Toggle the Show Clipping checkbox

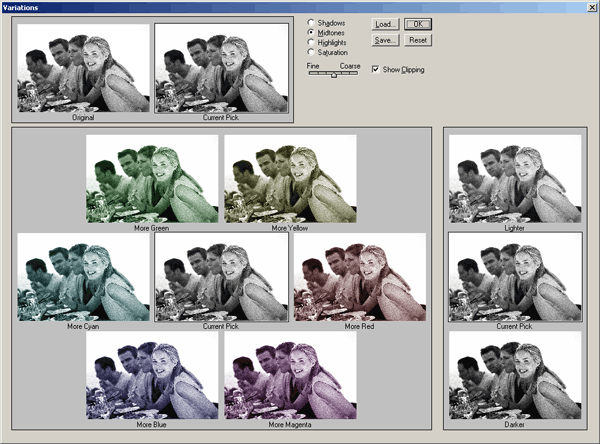tap(375, 70)
